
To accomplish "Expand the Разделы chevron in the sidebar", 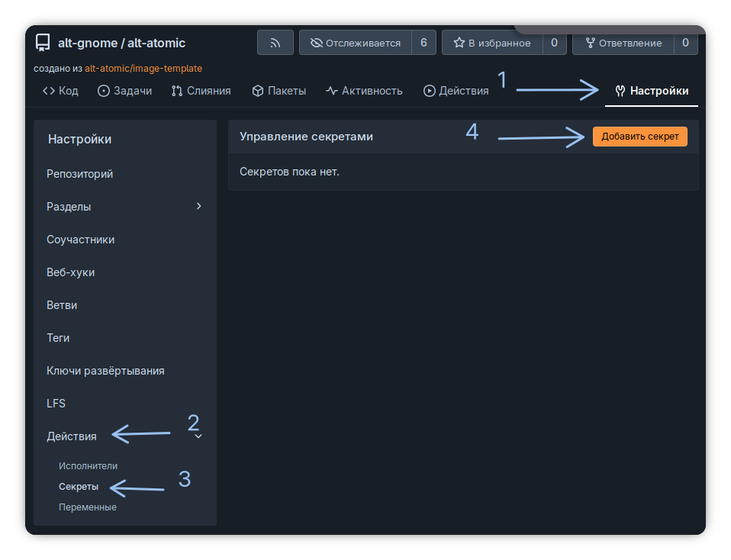I will click(199, 206).
